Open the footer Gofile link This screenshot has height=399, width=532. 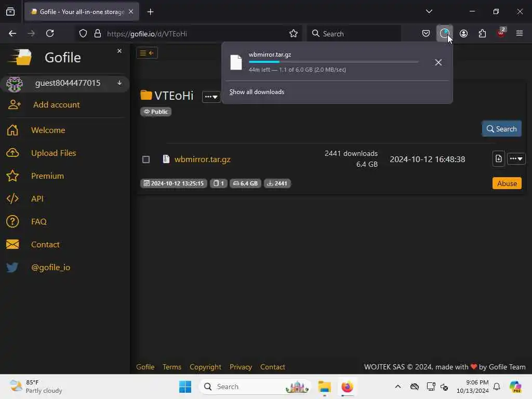pyautogui.click(x=145, y=367)
